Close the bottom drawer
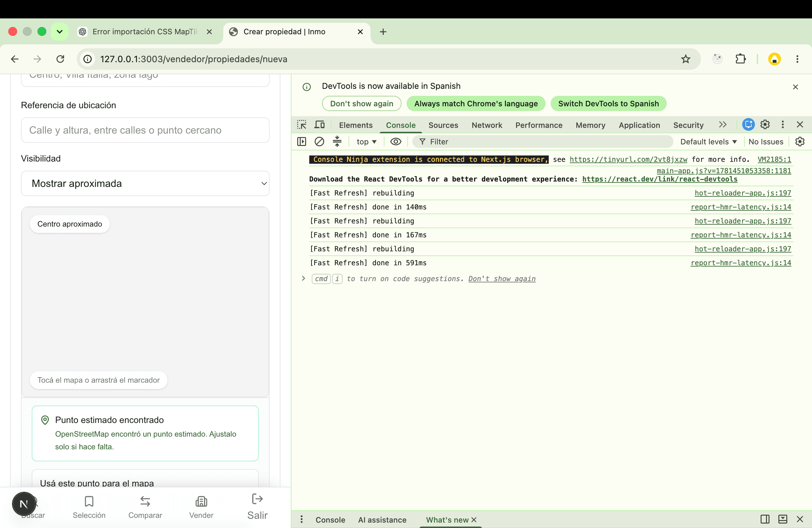This screenshot has height=528, width=812. [x=800, y=519]
